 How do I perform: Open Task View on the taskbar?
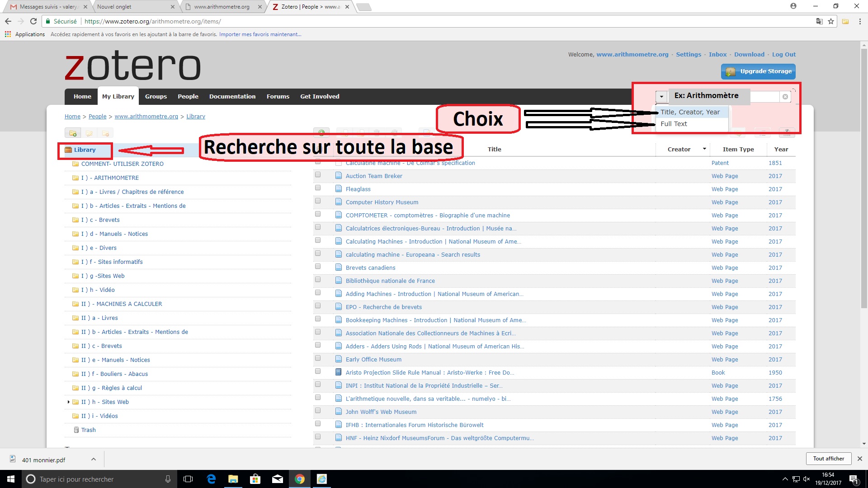pyautogui.click(x=188, y=479)
